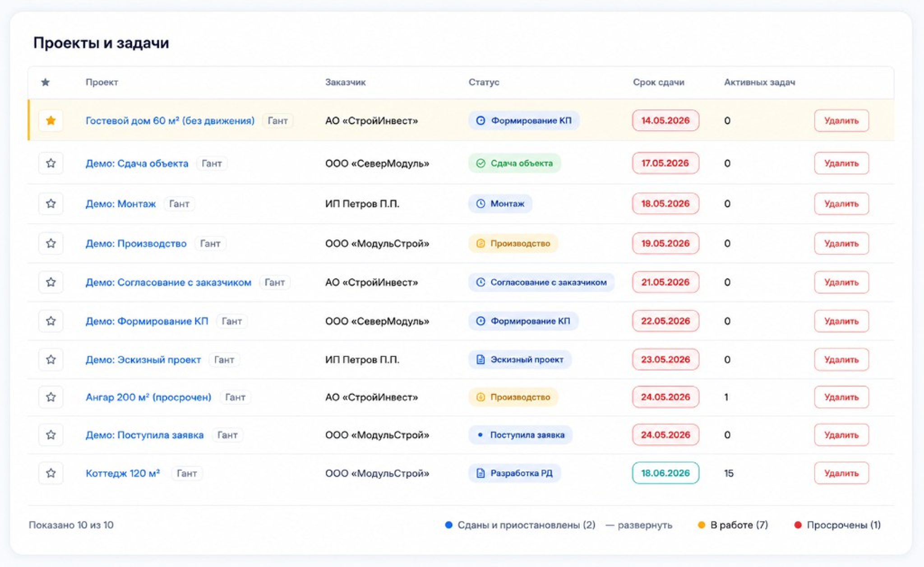The image size is (924, 567).
Task: Open the Гант tag for Ангар 200 м²
Action: pyautogui.click(x=235, y=397)
